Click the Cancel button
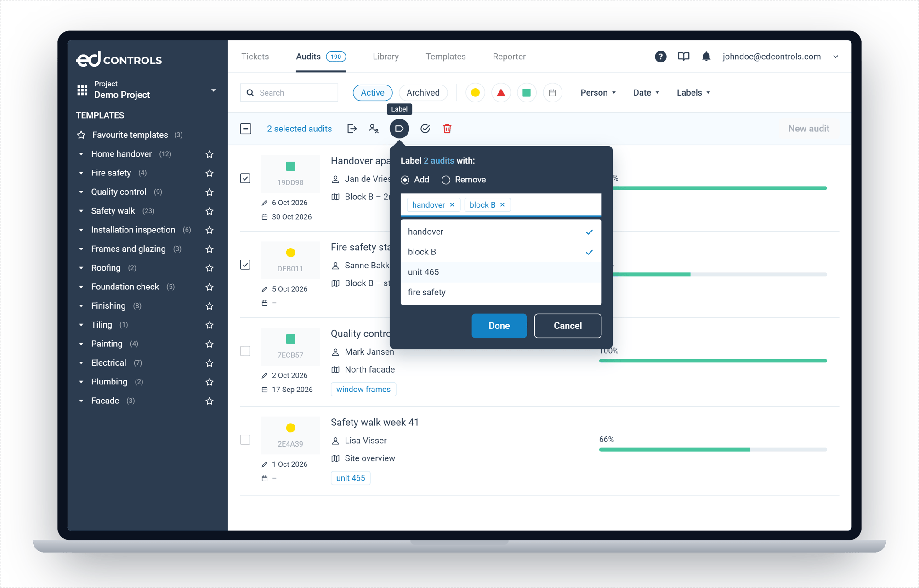This screenshot has width=919, height=588. pos(567,326)
